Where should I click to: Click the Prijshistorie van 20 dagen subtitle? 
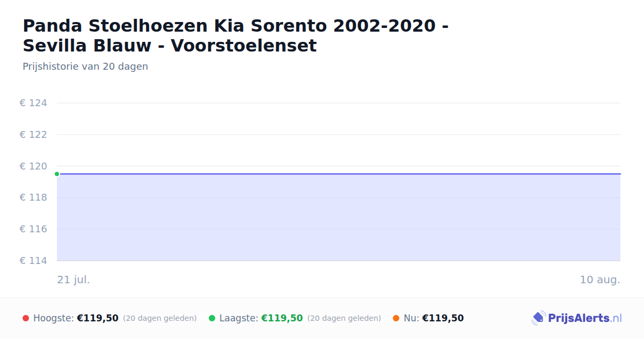tap(85, 67)
